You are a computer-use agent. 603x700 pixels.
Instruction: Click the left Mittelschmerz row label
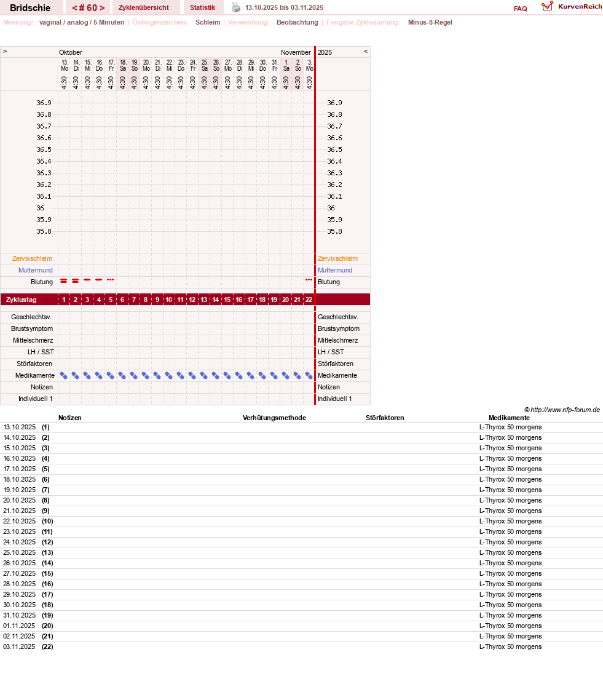[33, 340]
